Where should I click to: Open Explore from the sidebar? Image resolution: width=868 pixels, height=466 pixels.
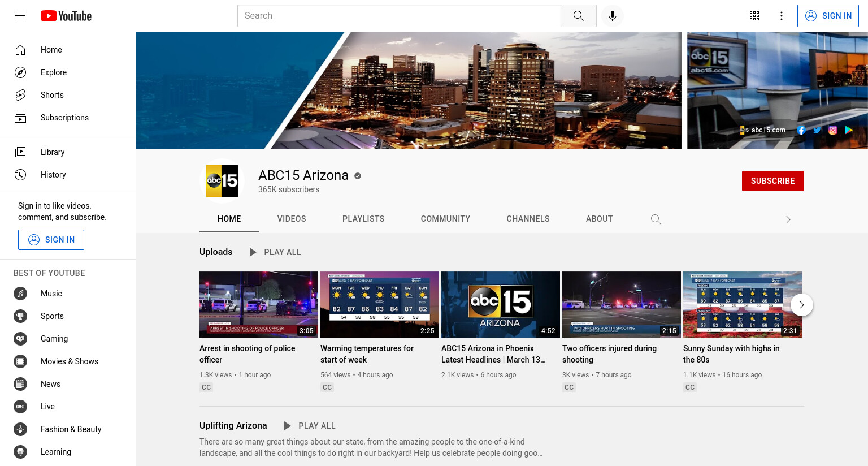[68, 72]
